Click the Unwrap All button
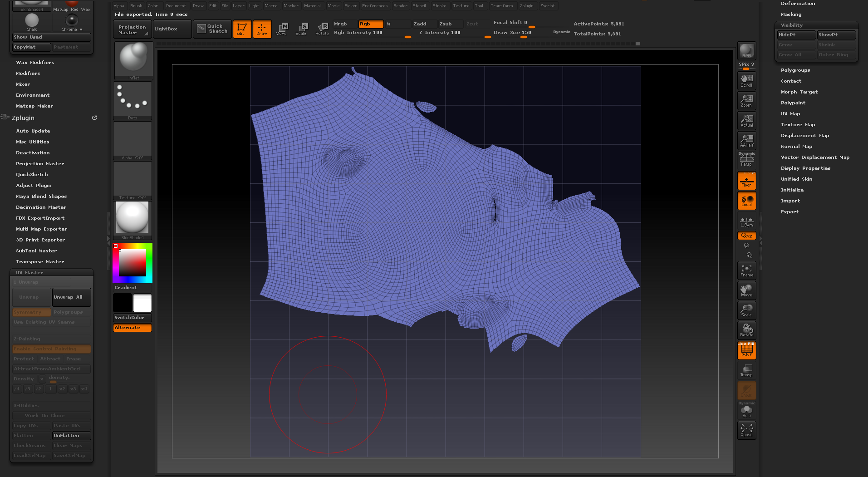Image resolution: width=868 pixels, height=477 pixels. coord(71,297)
